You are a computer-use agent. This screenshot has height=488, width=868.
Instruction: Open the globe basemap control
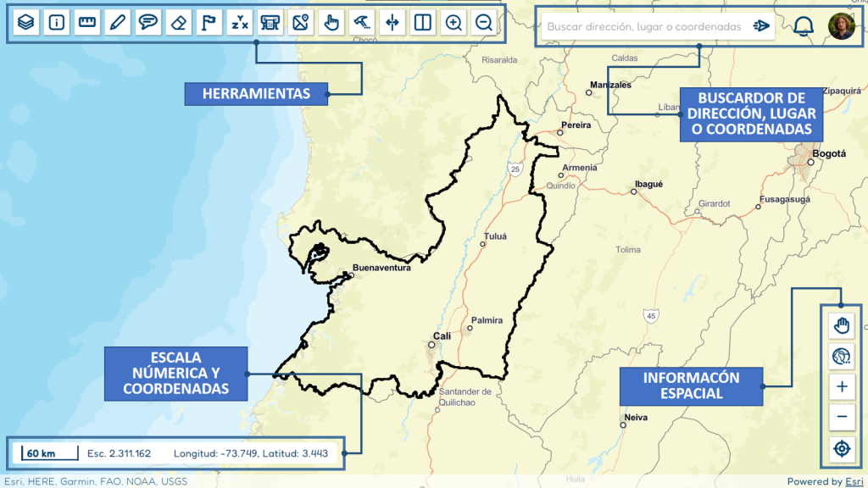[x=842, y=357]
